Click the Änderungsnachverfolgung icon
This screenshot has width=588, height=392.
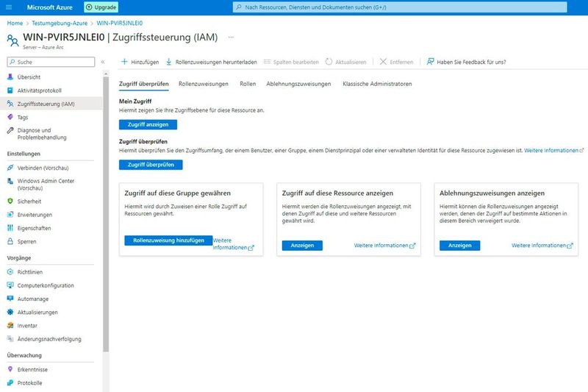coord(10,339)
